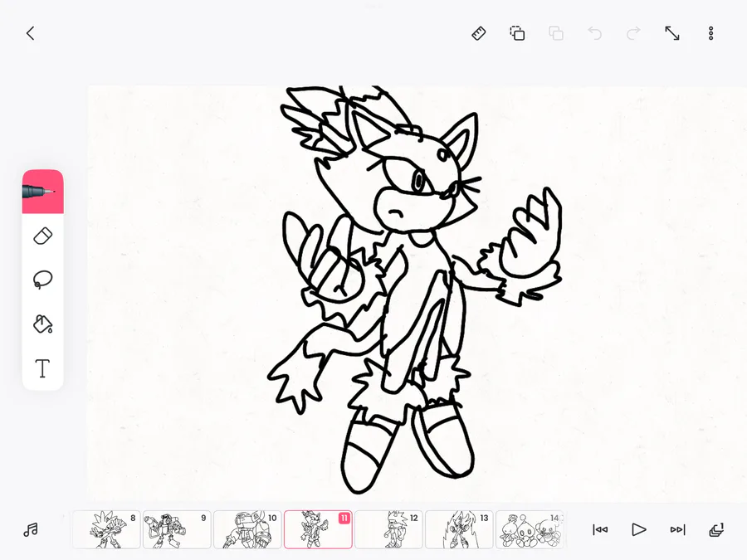Jump to the last frame
The width and height of the screenshot is (747, 560).
(x=677, y=529)
